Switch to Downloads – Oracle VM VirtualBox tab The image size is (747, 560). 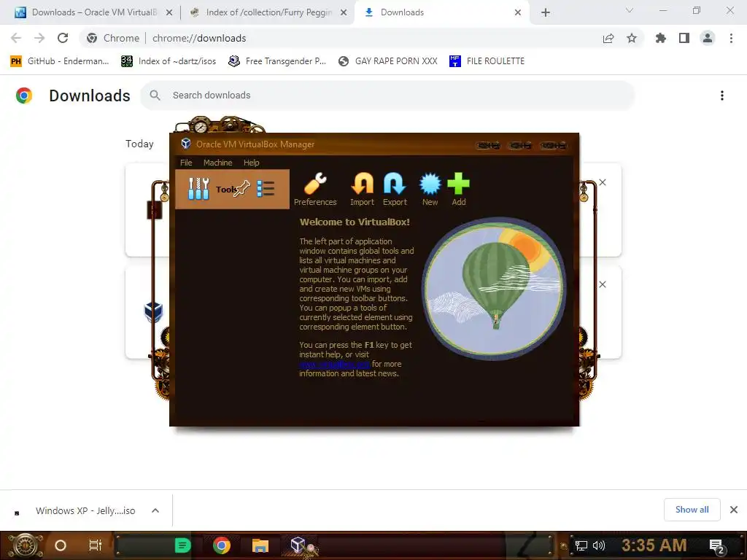pyautogui.click(x=93, y=12)
